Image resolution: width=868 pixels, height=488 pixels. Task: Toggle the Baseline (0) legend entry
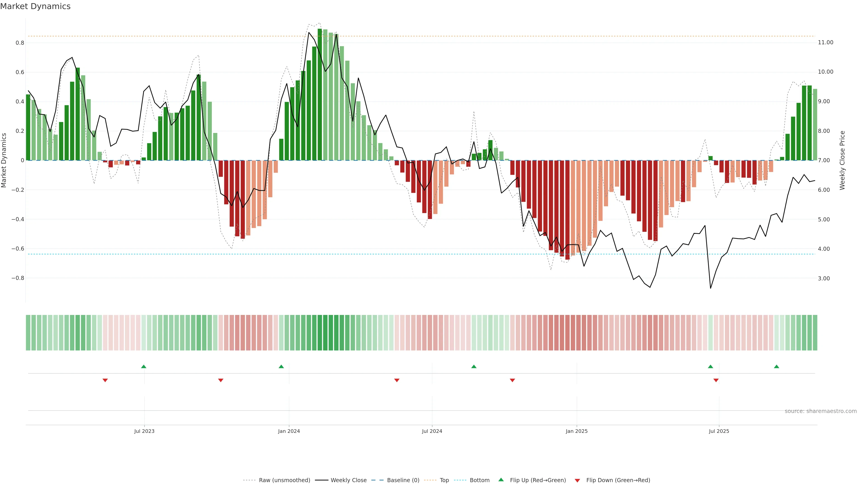coord(403,480)
